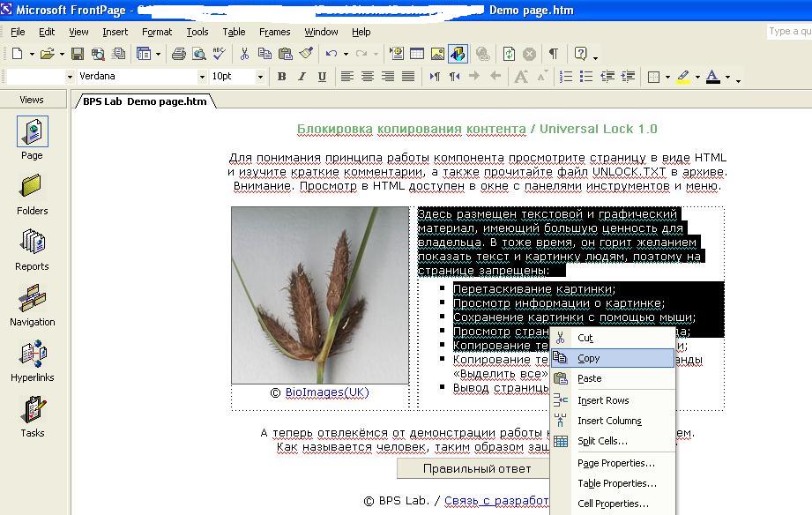The image size is (812, 515).
Task: Toggle Show All paragraph marks
Action: [x=554, y=54]
